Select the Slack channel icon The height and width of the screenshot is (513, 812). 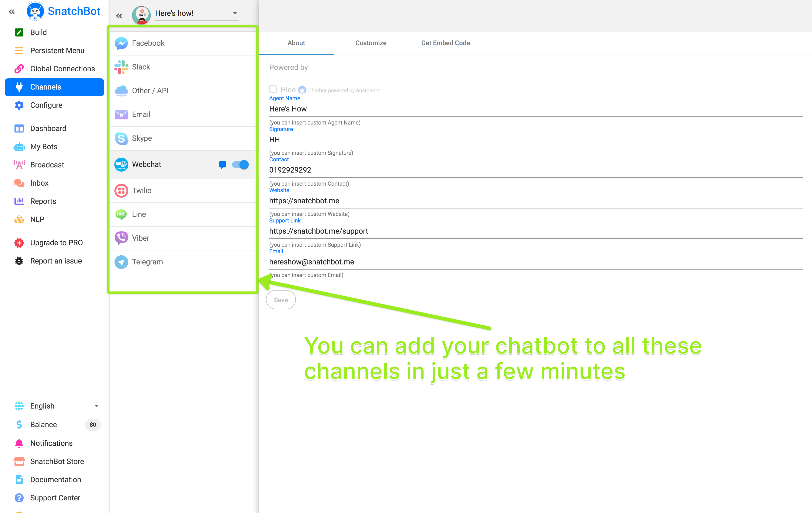point(121,67)
